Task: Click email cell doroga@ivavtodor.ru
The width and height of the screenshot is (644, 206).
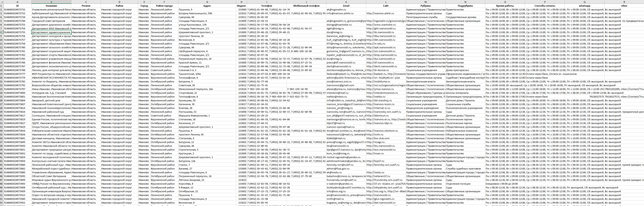Action: (x=346, y=25)
